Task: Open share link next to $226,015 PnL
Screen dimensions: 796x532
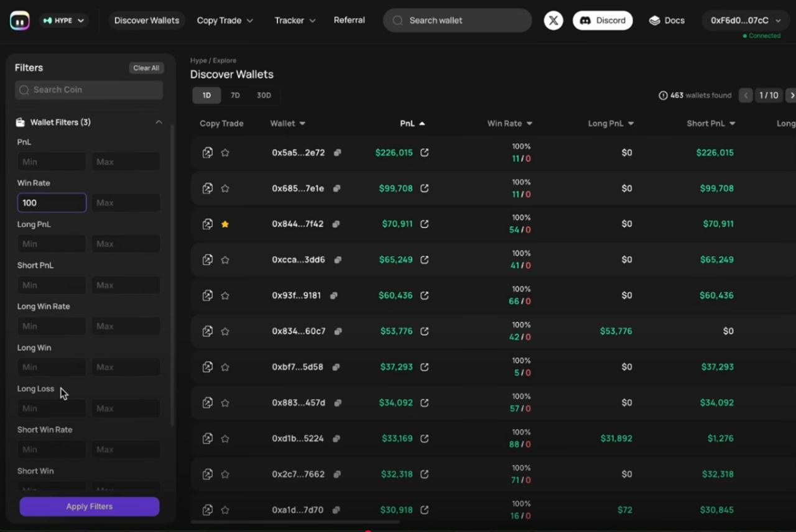Action: [424, 152]
